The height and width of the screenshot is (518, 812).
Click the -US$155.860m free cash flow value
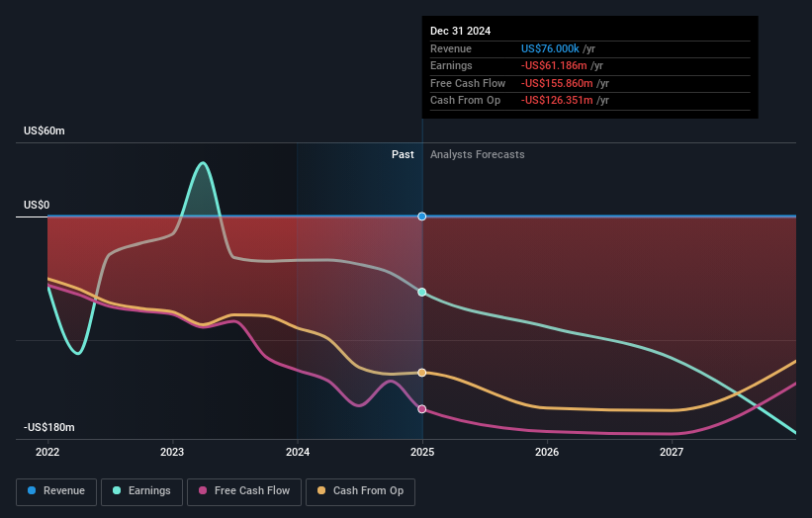tap(557, 83)
